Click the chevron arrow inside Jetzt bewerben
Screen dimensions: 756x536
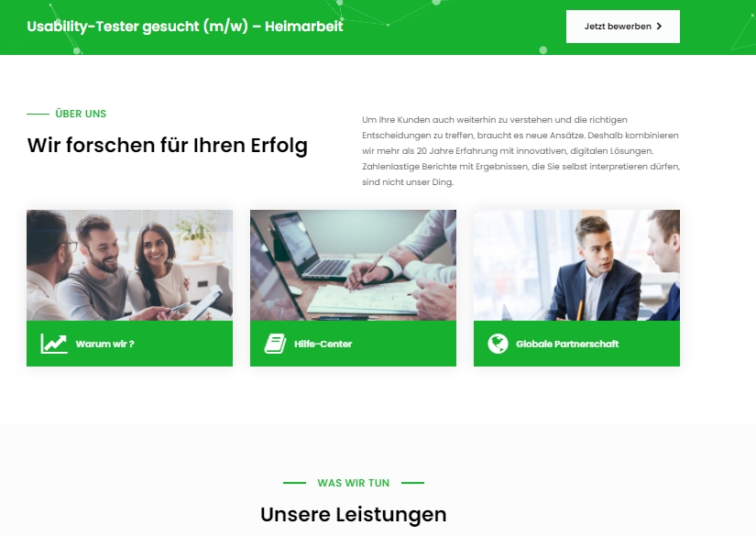pos(659,27)
